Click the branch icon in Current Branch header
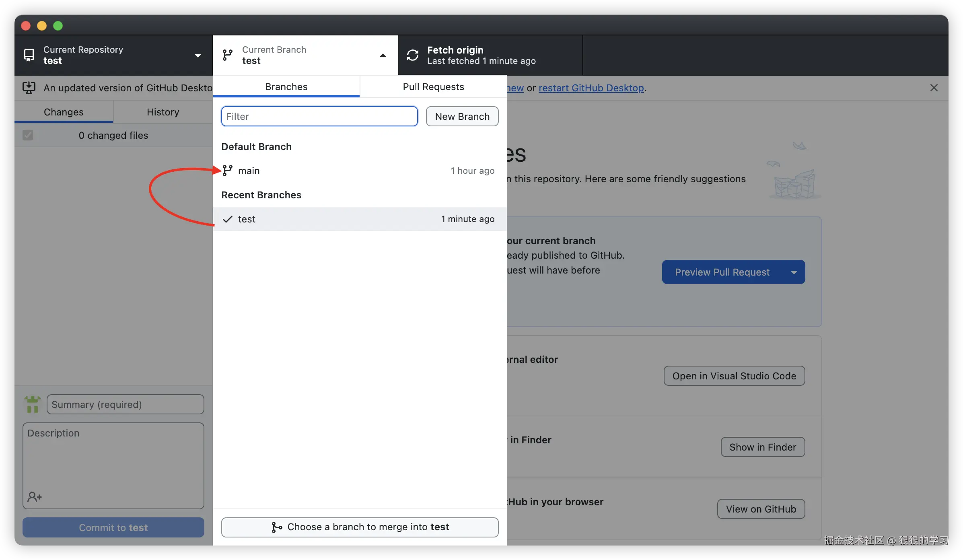Image resolution: width=963 pixels, height=560 pixels. (228, 55)
